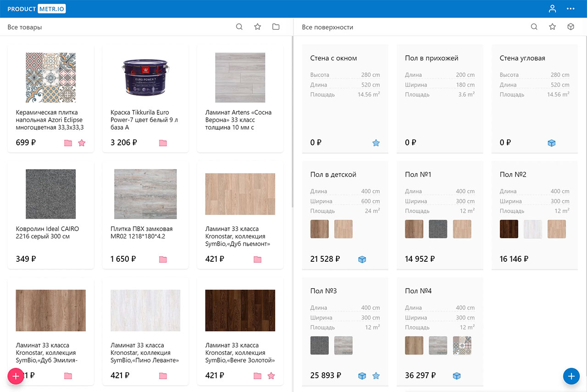This screenshot has height=392, width=587.
Task: Click last wood swatch on Пол №1
Action: [x=462, y=229]
